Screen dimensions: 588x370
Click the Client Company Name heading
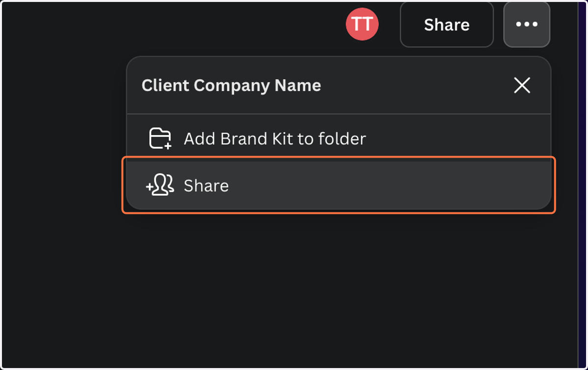click(x=231, y=86)
